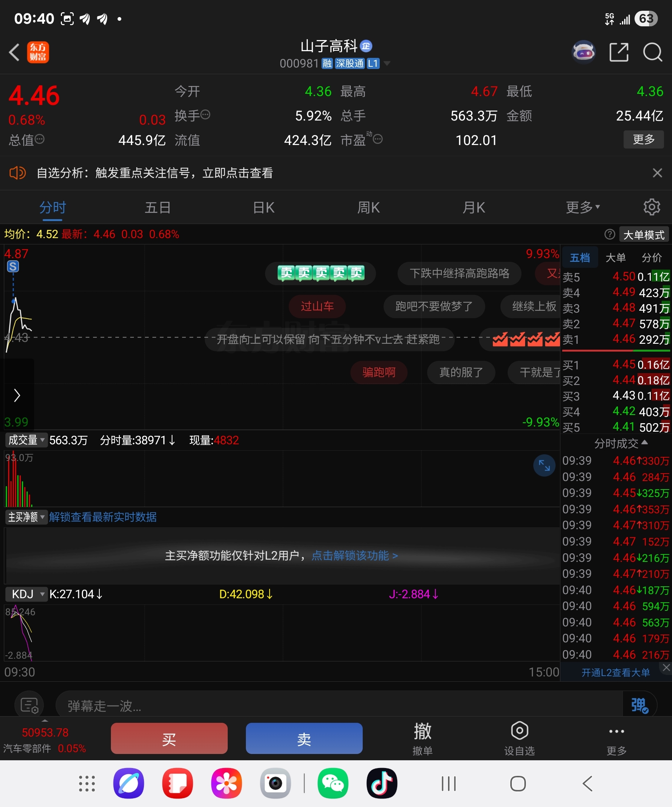Tap the 更多 quote details button
This screenshot has height=807, width=672.
[643, 139]
